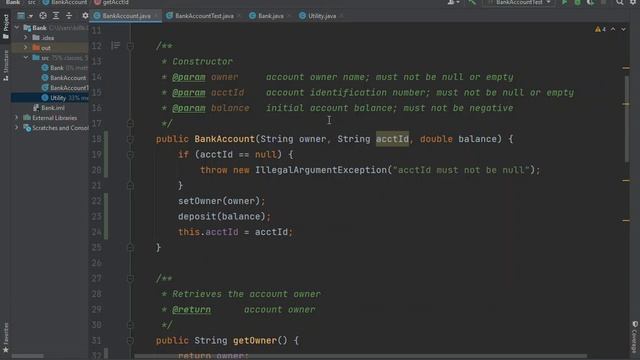Click the Select Opened File locate icon
The image size is (640, 360).
[x=43, y=16]
